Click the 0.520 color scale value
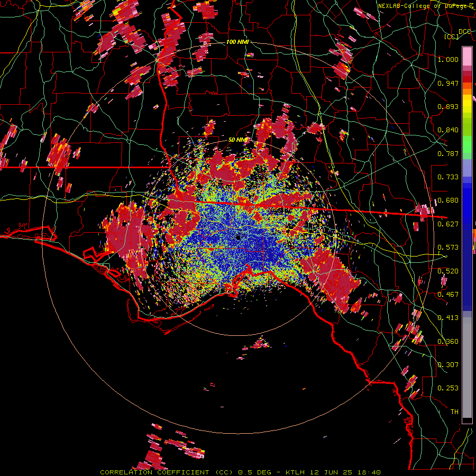 point(448,271)
